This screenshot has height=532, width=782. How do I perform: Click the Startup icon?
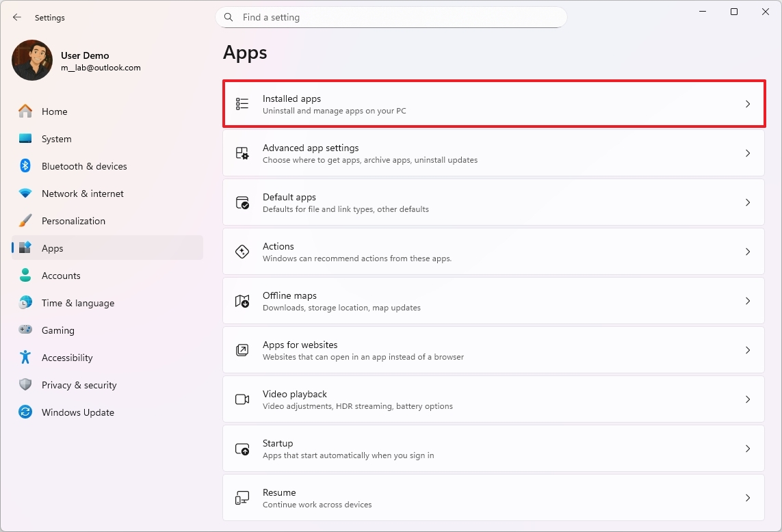click(242, 449)
